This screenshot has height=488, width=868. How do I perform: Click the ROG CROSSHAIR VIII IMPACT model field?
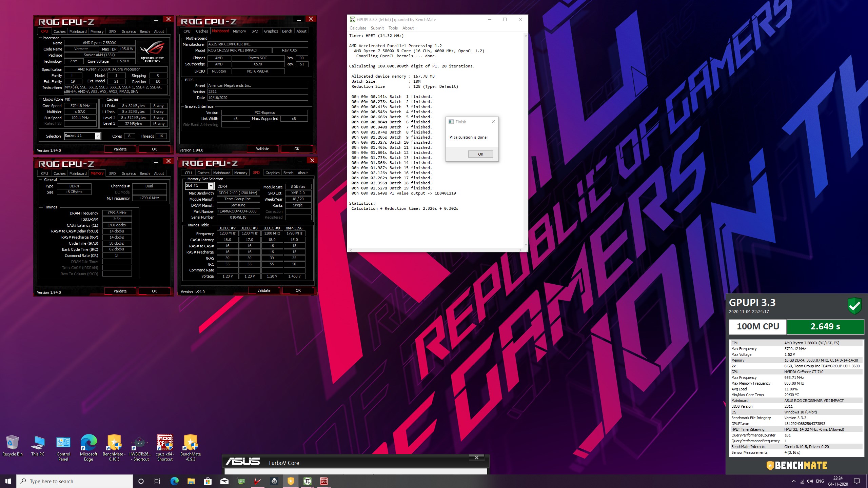[x=239, y=50]
